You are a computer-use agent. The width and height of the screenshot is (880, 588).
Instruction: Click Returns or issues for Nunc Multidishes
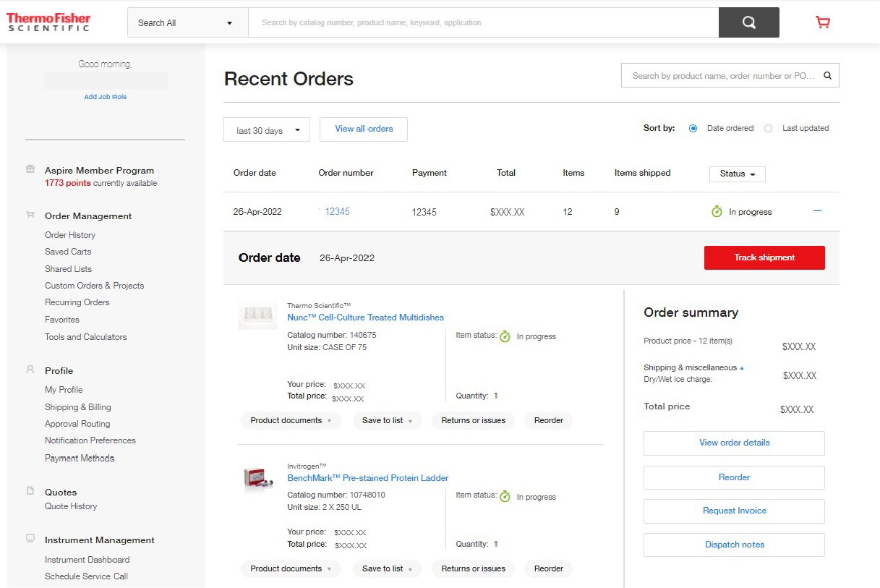474,420
